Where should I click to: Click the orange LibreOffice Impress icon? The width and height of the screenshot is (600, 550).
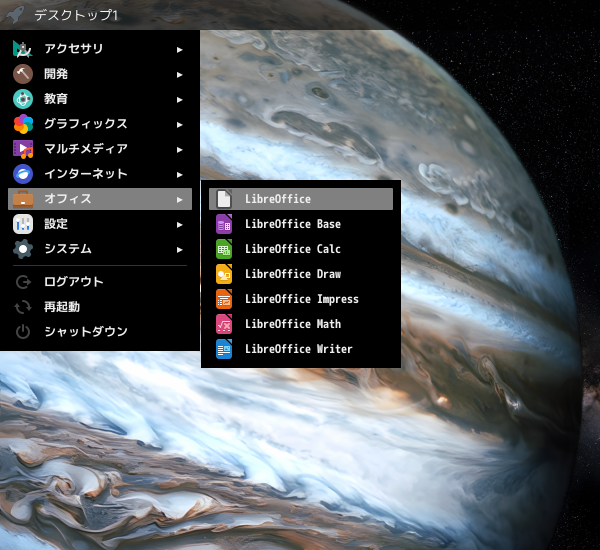point(224,299)
